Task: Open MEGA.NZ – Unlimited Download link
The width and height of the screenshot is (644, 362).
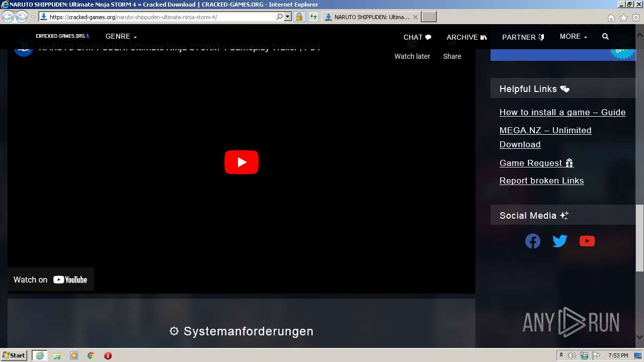Action: pyautogui.click(x=545, y=137)
